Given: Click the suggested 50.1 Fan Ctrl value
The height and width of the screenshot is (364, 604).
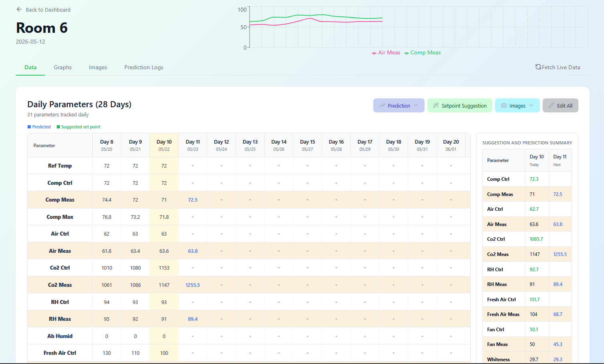Looking at the screenshot, I should (534, 329).
